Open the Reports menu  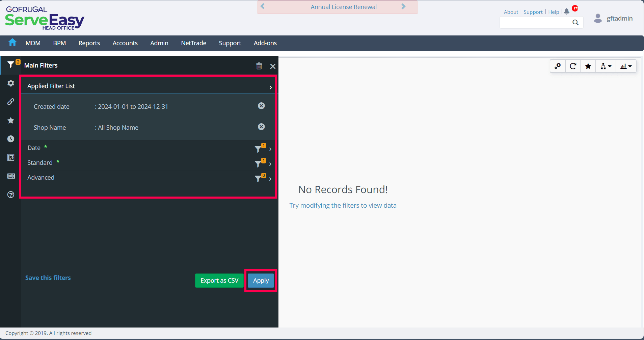click(x=89, y=43)
